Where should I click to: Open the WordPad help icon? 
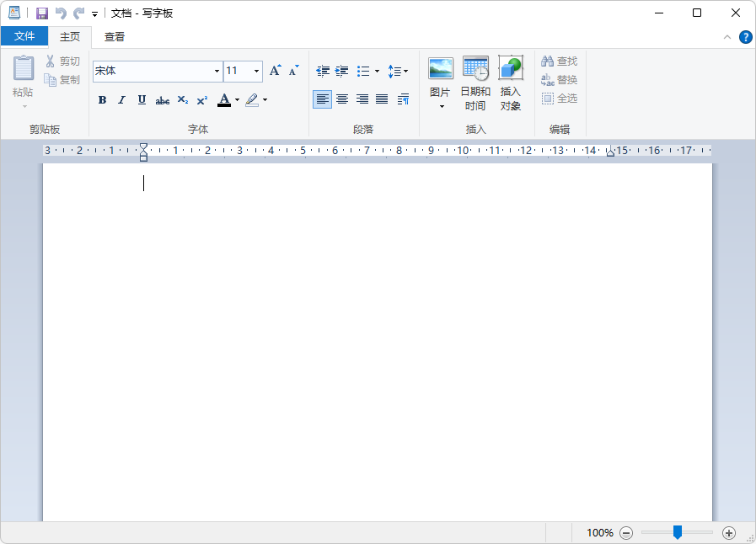click(746, 37)
